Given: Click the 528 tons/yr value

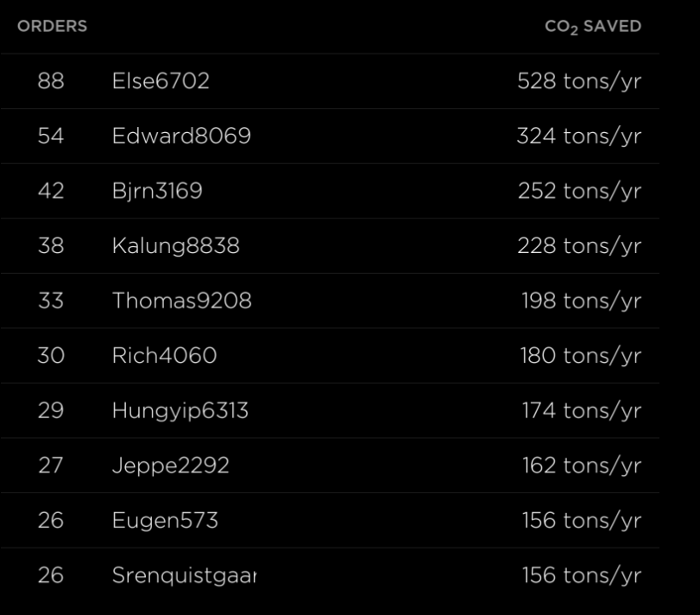Looking at the screenshot, I should pos(579,81).
